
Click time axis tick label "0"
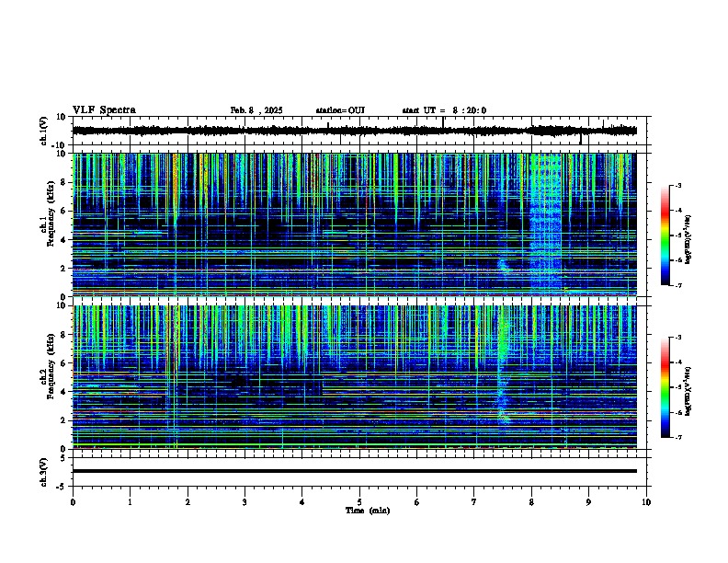point(73,502)
